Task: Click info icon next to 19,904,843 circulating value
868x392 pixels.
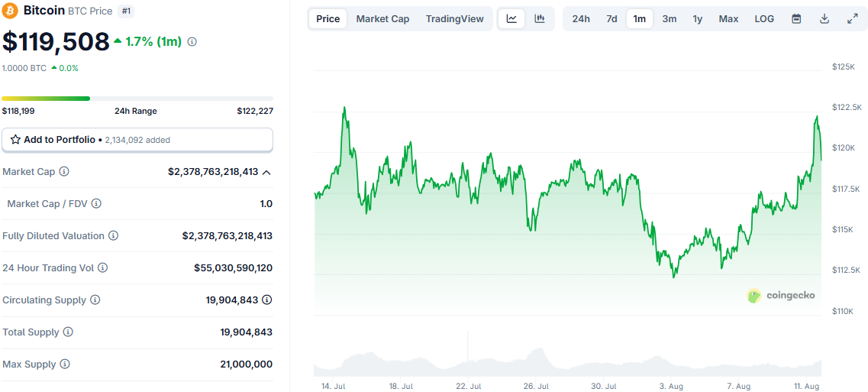Action: 267,300
